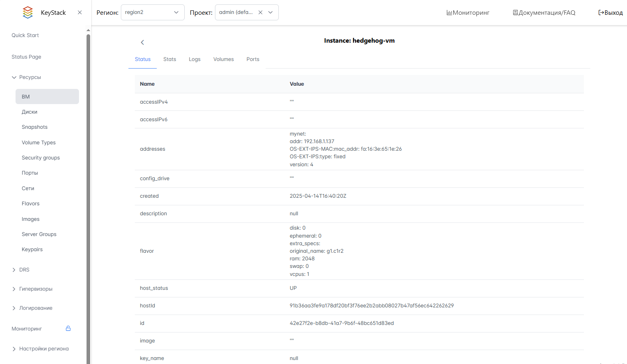
Task: Clear the selected project with the X icon
Action: point(260,12)
